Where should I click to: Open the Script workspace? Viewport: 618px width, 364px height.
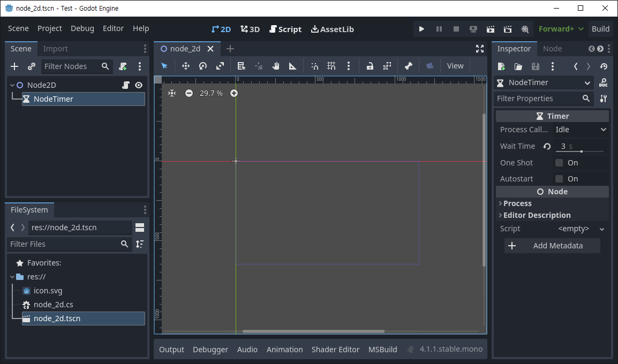(285, 29)
